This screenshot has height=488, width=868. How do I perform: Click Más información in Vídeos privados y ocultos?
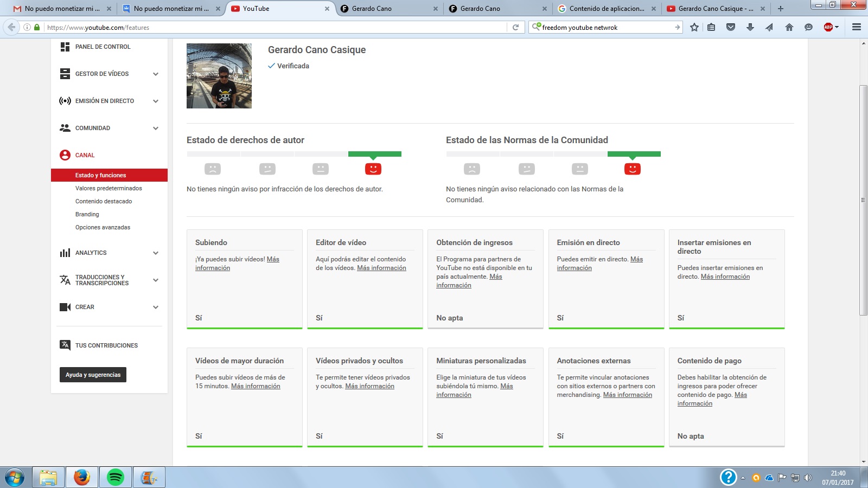[369, 386]
